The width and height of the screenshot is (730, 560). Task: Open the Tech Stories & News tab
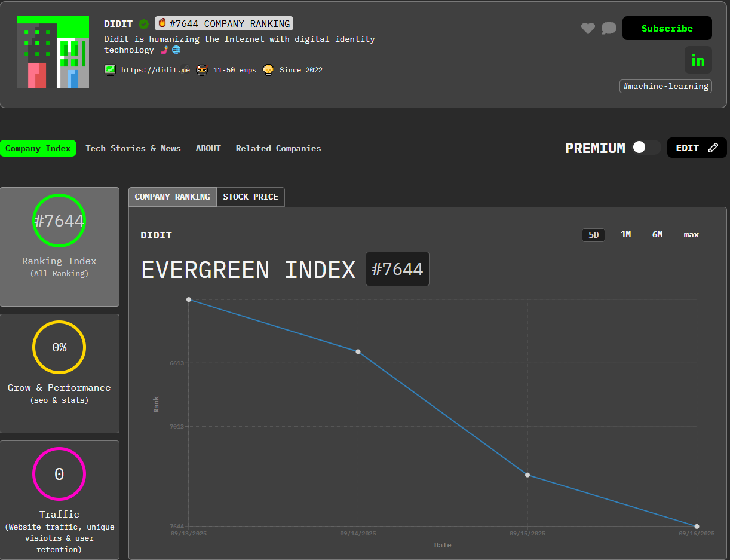click(x=133, y=148)
